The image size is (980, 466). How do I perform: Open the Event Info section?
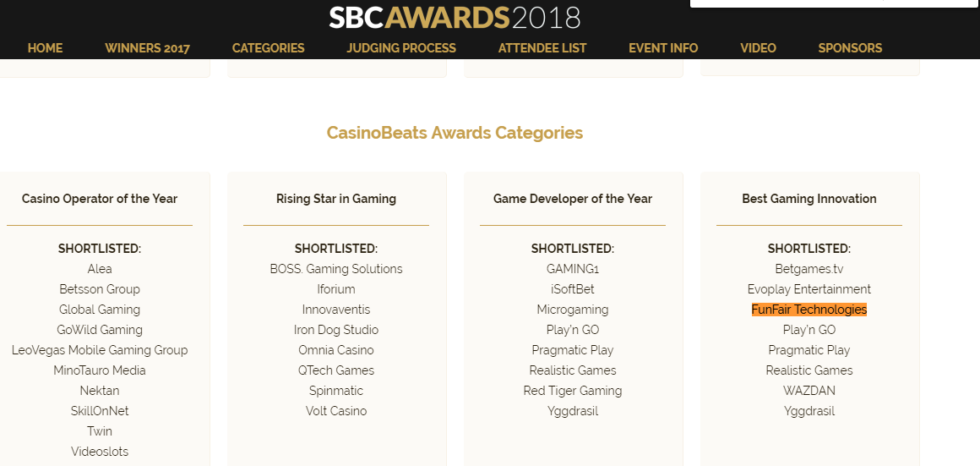663,48
